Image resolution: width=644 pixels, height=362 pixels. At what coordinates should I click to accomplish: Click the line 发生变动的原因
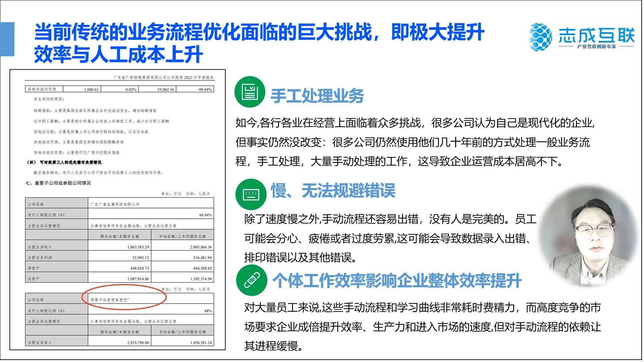point(49,99)
